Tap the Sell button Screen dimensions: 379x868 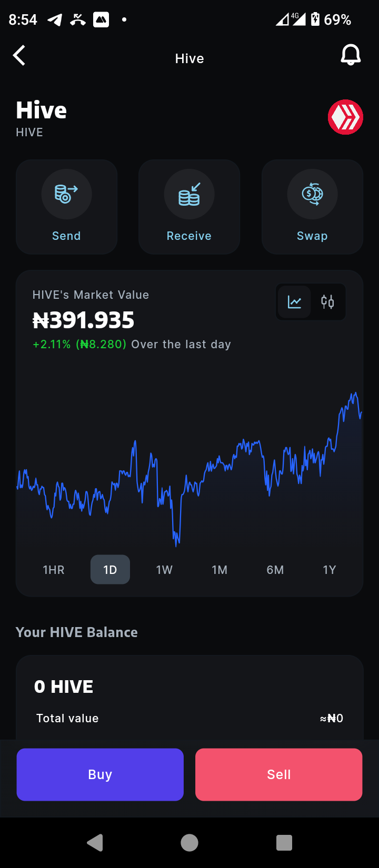pyautogui.click(x=279, y=774)
